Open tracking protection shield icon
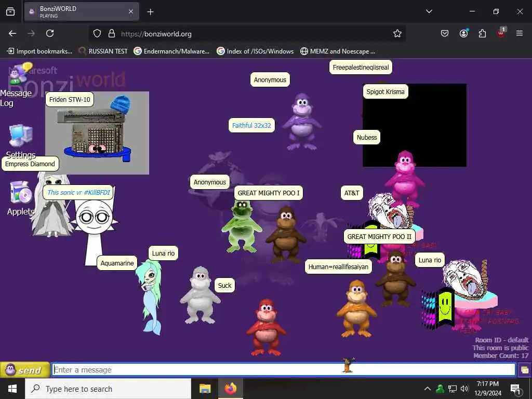Image resolution: width=532 pixels, height=399 pixels. pyautogui.click(x=97, y=34)
